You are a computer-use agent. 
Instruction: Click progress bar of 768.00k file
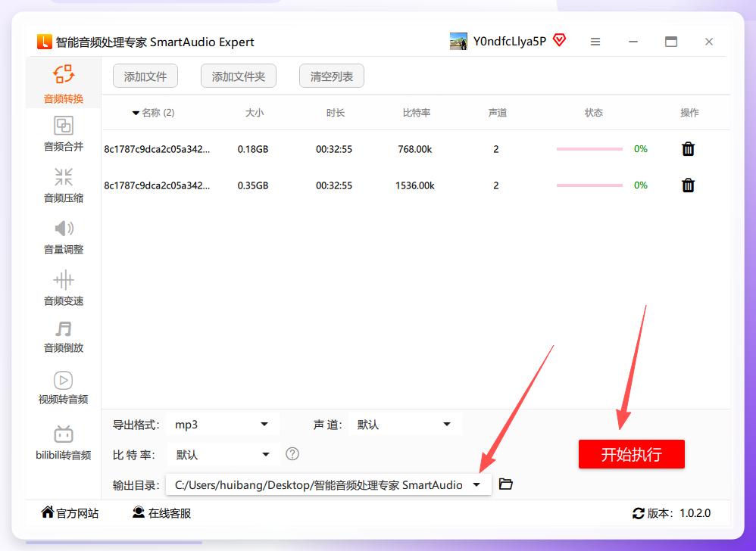[x=589, y=149]
